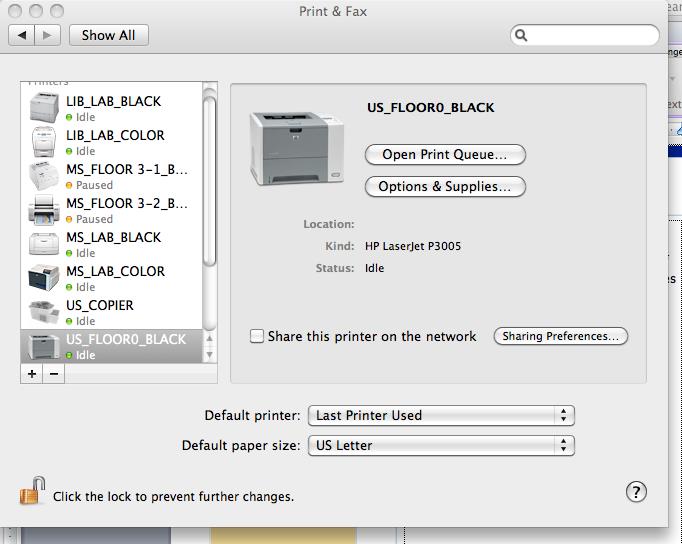The height and width of the screenshot is (544, 682).
Task: Select LIB_LAB_BLACK printer name text
Action: pos(114,101)
